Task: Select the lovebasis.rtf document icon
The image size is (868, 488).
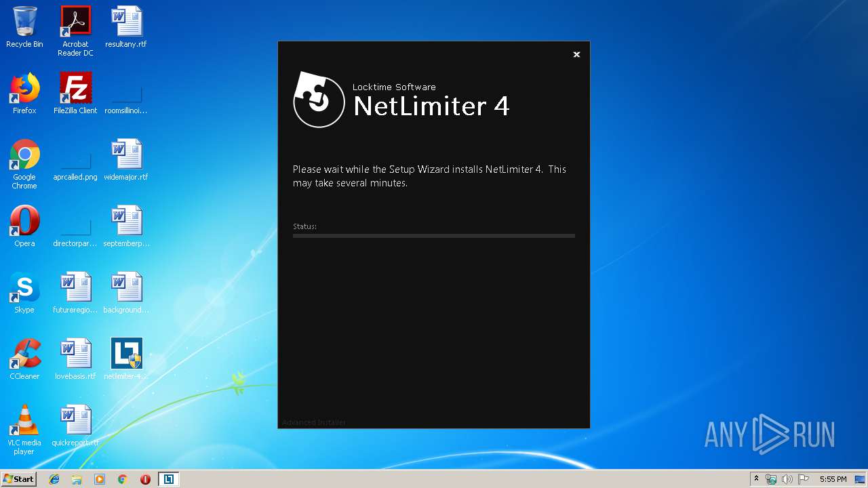Action: pos(75,359)
